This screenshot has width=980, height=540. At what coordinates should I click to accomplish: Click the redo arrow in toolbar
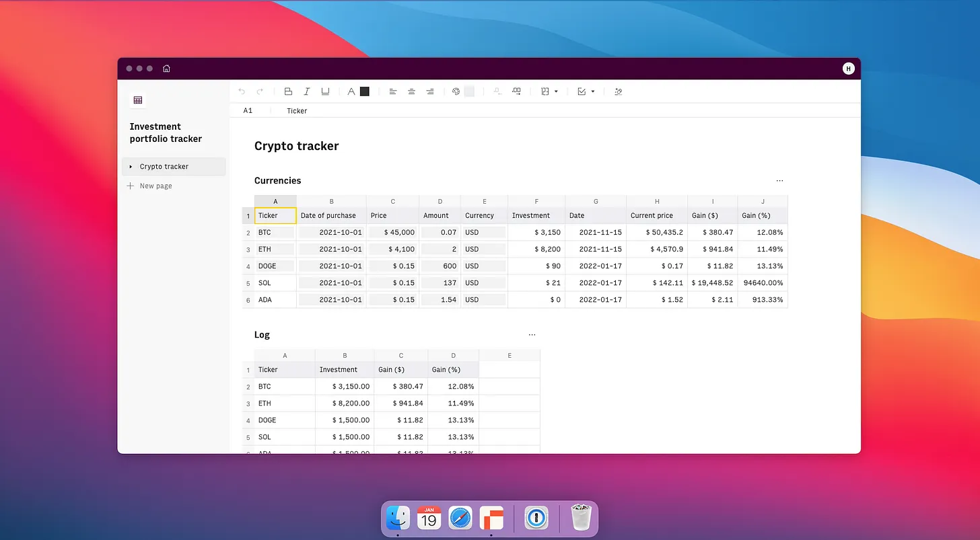(x=260, y=91)
